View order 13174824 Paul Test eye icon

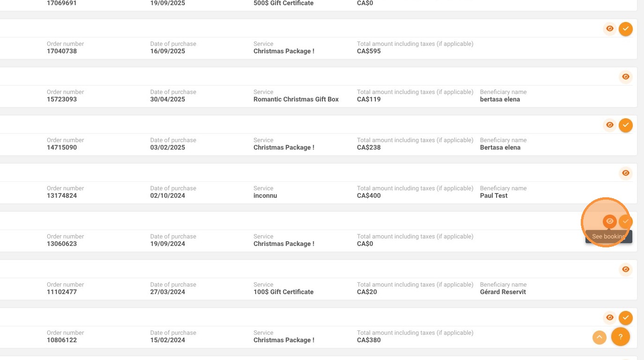coord(626,173)
